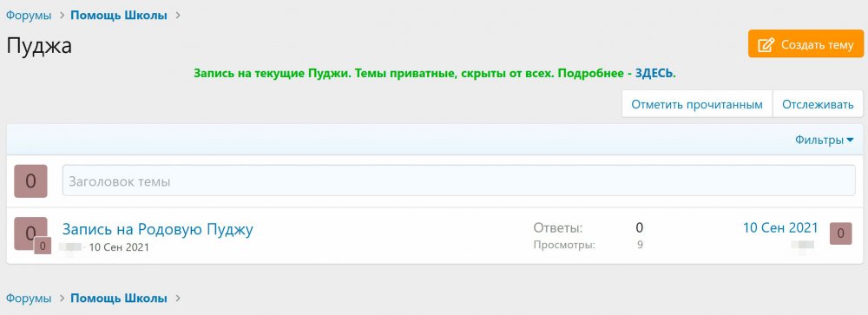Image resolution: width=868 pixels, height=315 pixels.
Task: Focus the Заголовок темы input field
Action: click(458, 180)
